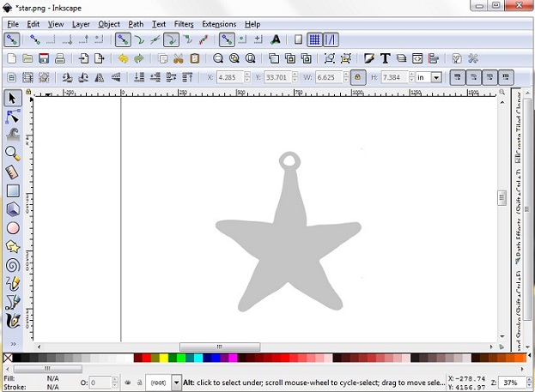Click the palette scrollbar thumb
The height and width of the screenshot is (392, 535).
click(47, 369)
